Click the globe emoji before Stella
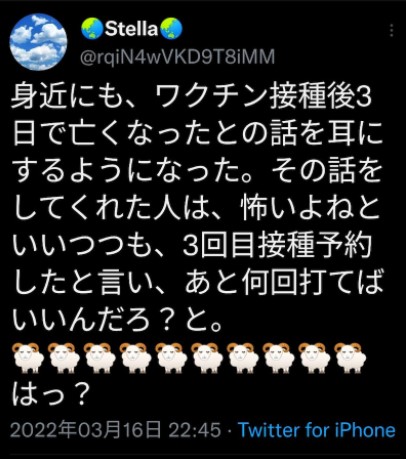Image resolution: width=406 pixels, height=459 pixels. tap(92, 29)
